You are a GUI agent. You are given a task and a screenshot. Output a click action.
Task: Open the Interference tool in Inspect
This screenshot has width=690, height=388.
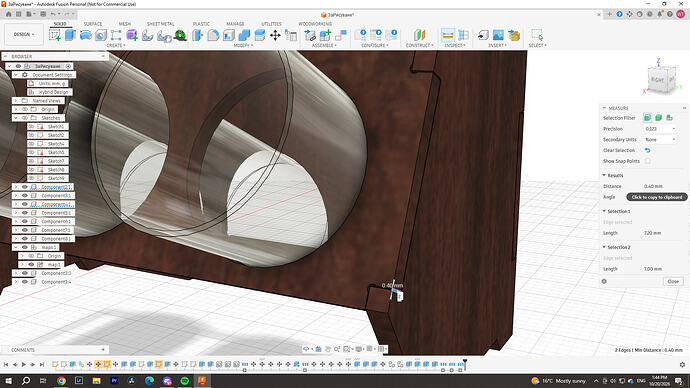pos(463,35)
